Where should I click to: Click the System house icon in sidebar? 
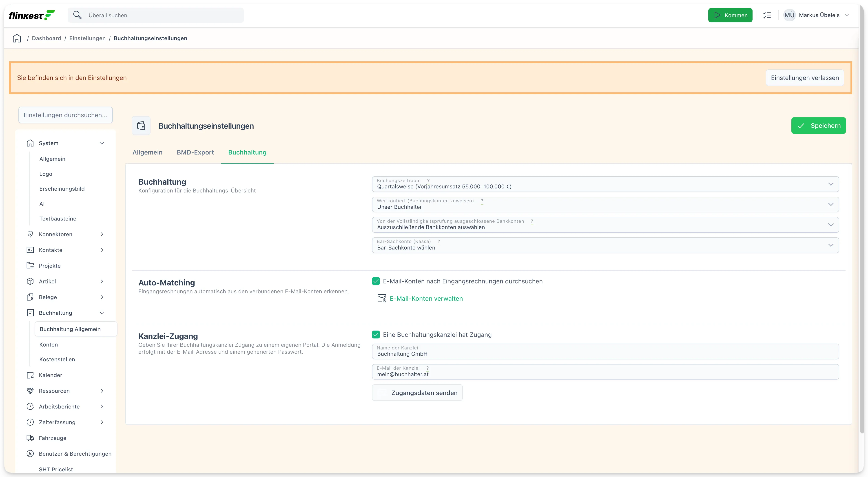point(30,143)
